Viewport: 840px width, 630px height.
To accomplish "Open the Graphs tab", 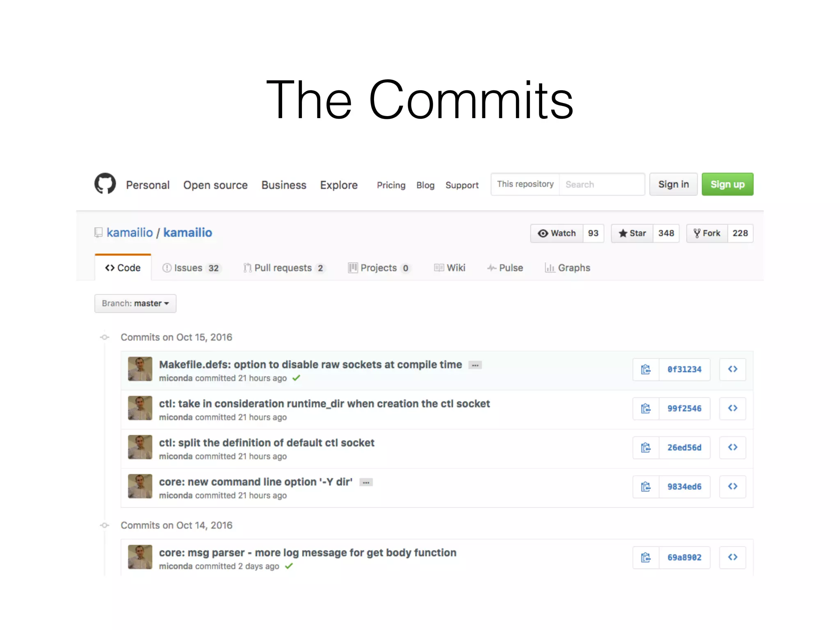I will point(567,268).
